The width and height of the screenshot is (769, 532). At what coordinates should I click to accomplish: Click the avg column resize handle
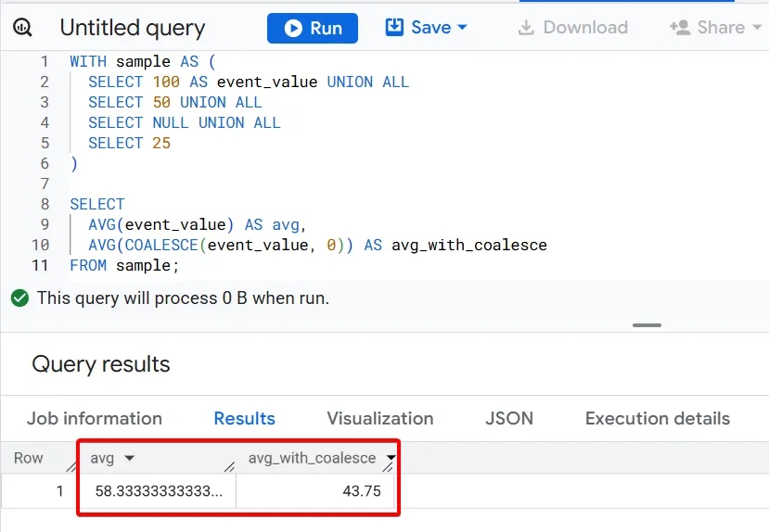229,467
